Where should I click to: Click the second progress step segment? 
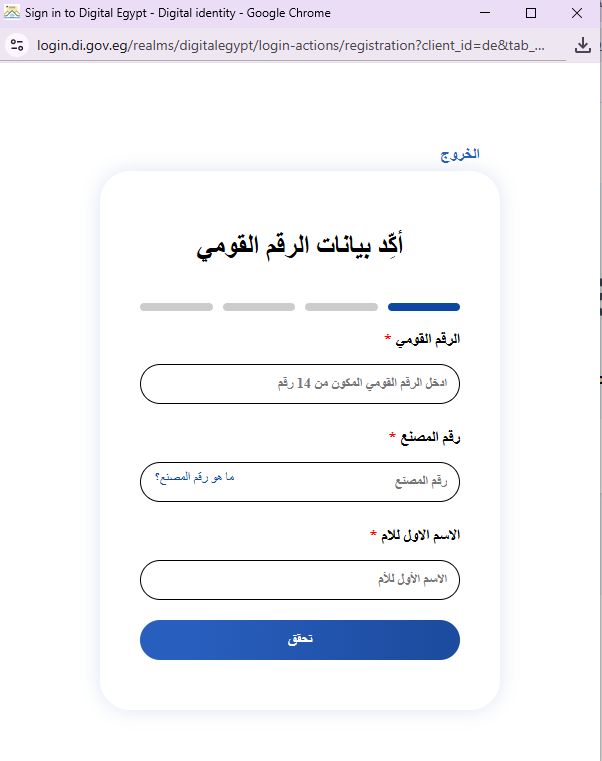pos(341,307)
